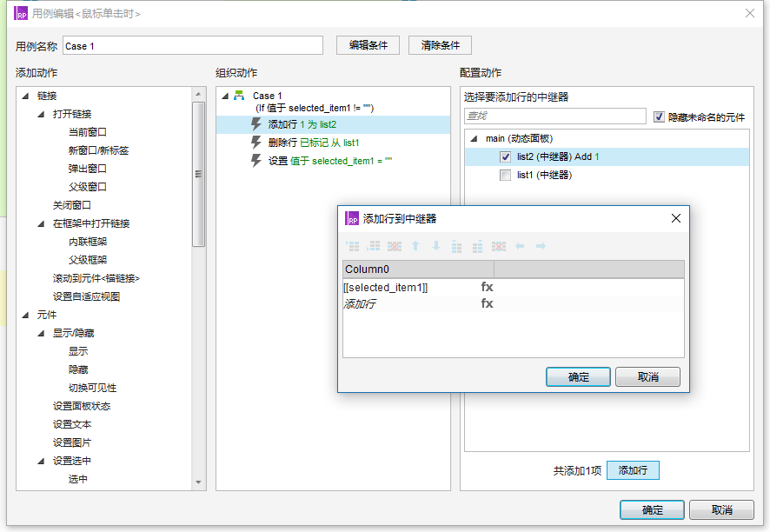Click the move row up arrow icon

click(415, 248)
